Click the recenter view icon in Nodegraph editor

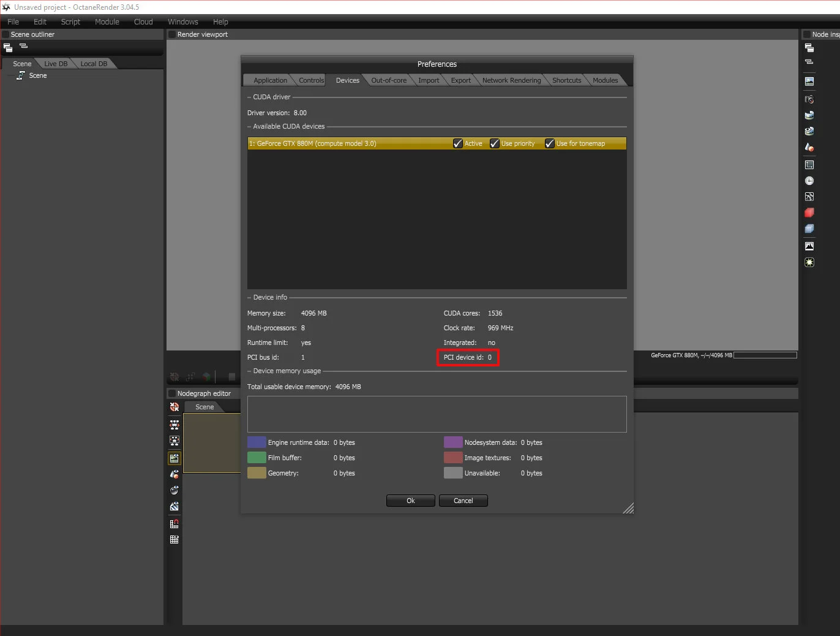point(174,407)
